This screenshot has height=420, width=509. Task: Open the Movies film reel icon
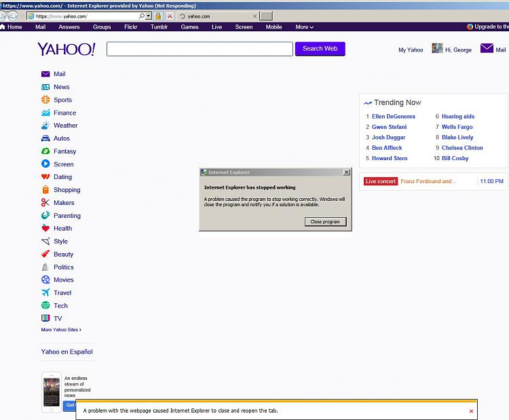pyautogui.click(x=45, y=280)
